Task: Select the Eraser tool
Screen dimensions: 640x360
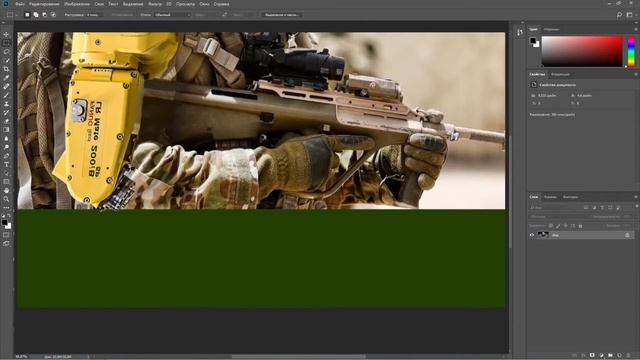Action: [6, 121]
